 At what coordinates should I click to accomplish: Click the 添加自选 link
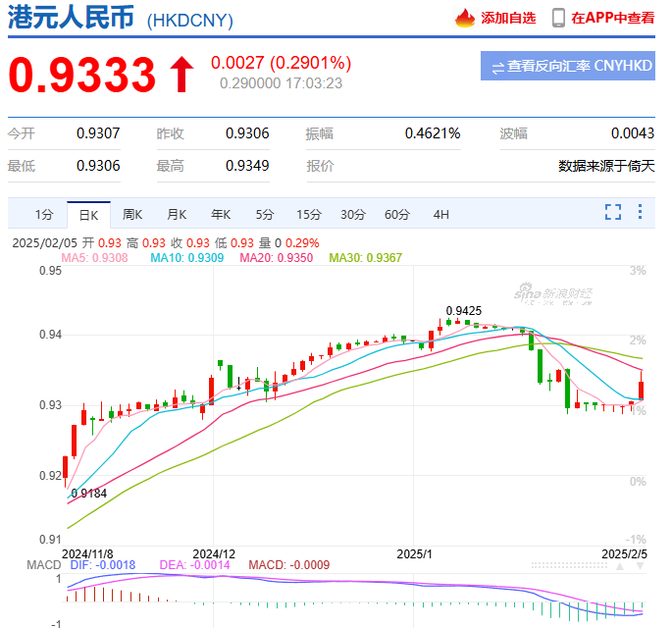(508, 18)
